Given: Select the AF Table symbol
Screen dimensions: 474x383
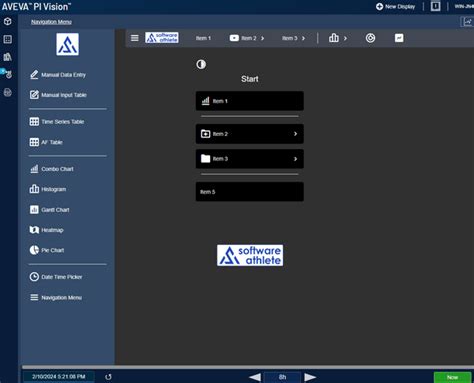Looking at the screenshot, I should tap(46, 142).
